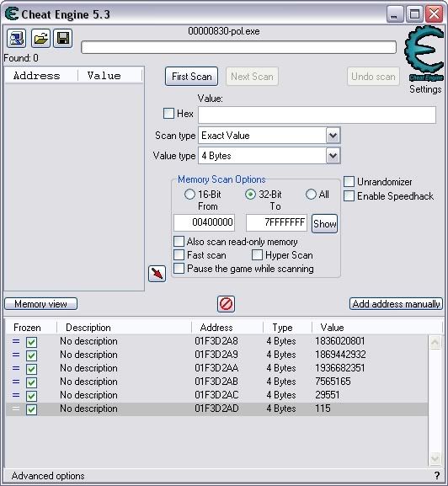Click freeze indicator for address 01F3D2A8
Image resolution: width=448 pixels, height=486 pixels.
(x=16, y=341)
